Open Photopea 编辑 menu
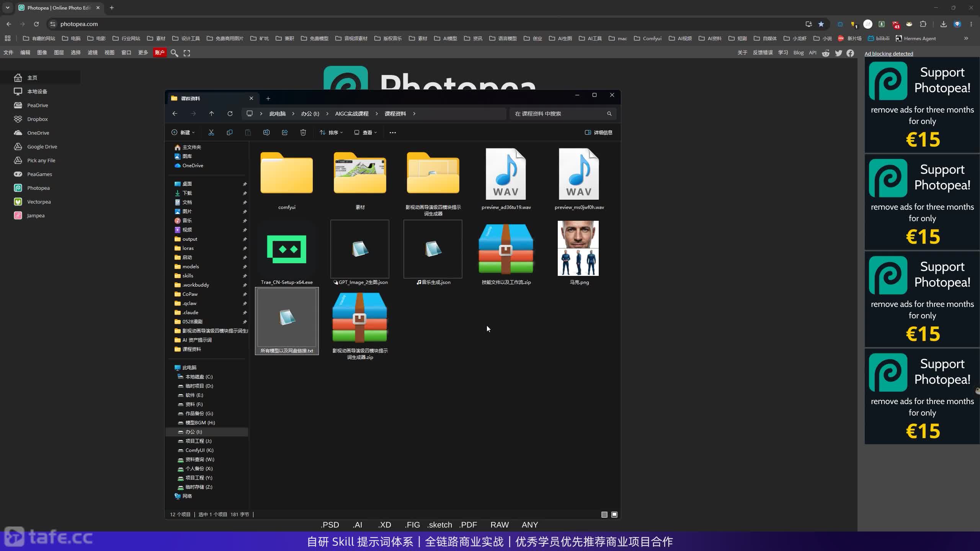The image size is (980, 551). 25,53
